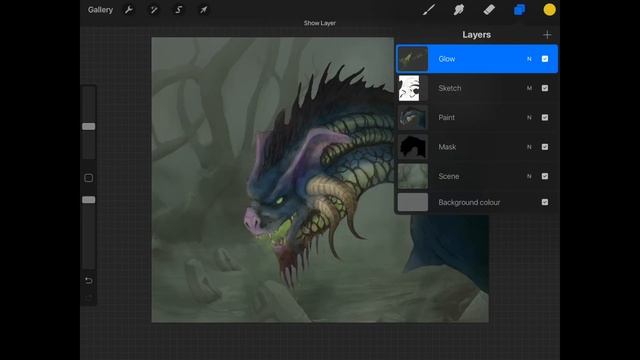
Task: Toggle visibility of Scene layer
Action: pyautogui.click(x=545, y=176)
